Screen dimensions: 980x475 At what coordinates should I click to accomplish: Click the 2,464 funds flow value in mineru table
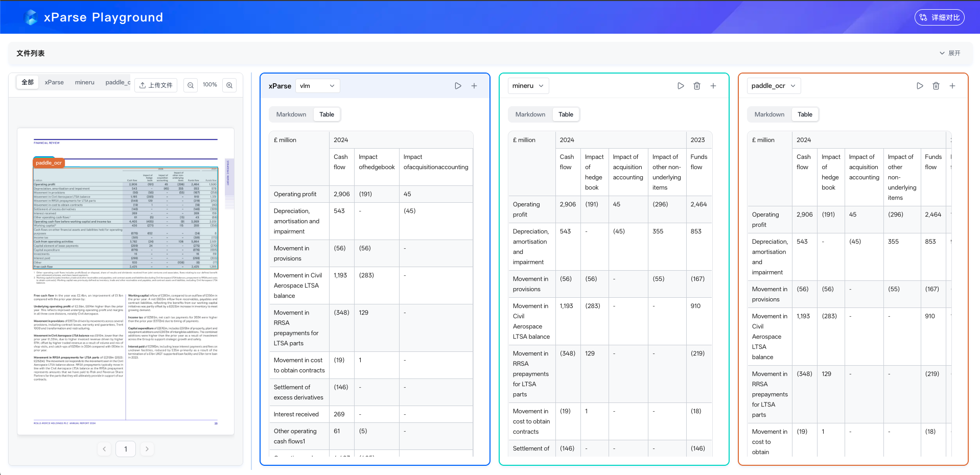tap(698, 204)
